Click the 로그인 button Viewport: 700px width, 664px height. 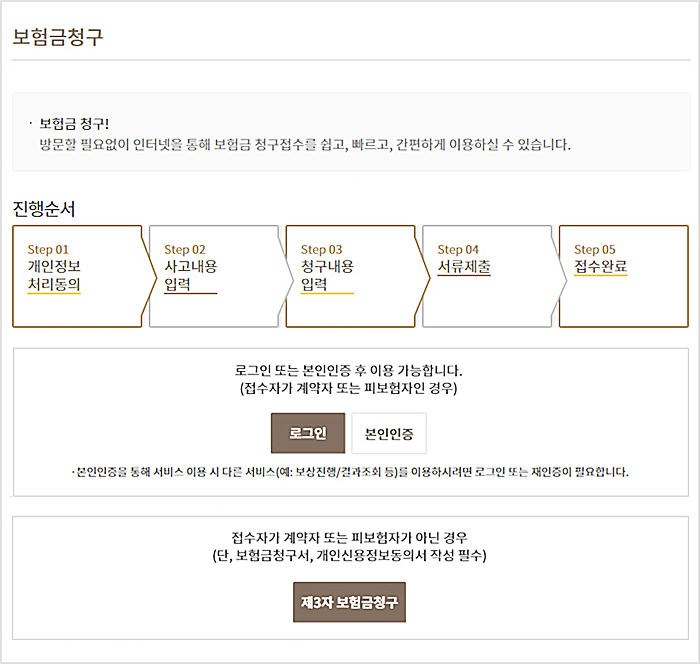point(308,433)
